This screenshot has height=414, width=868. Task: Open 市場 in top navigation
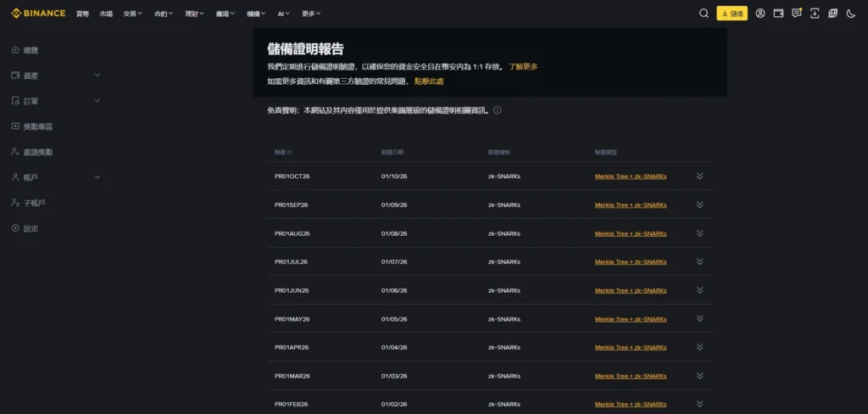point(106,14)
